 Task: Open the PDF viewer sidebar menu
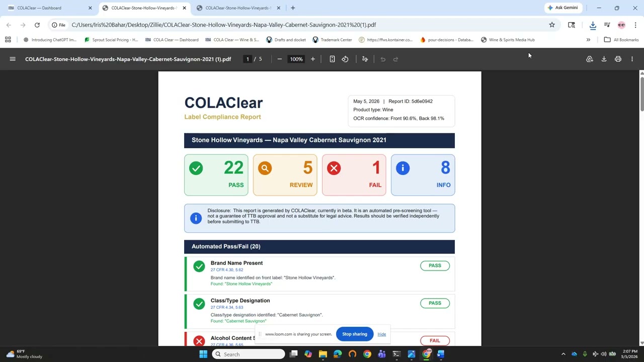pos(13,59)
